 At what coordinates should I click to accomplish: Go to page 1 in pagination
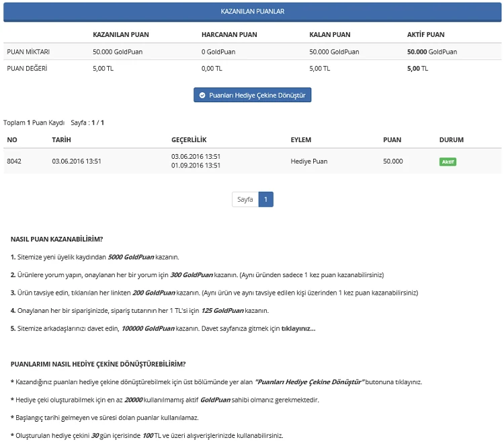point(265,200)
